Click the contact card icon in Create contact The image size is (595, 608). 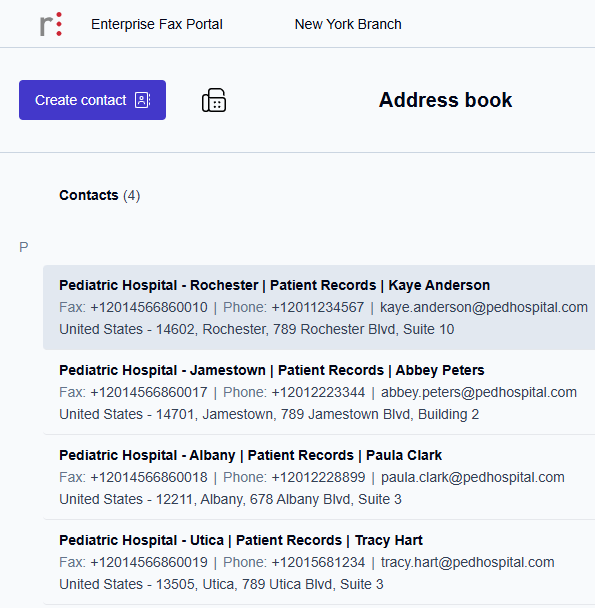coord(142,100)
